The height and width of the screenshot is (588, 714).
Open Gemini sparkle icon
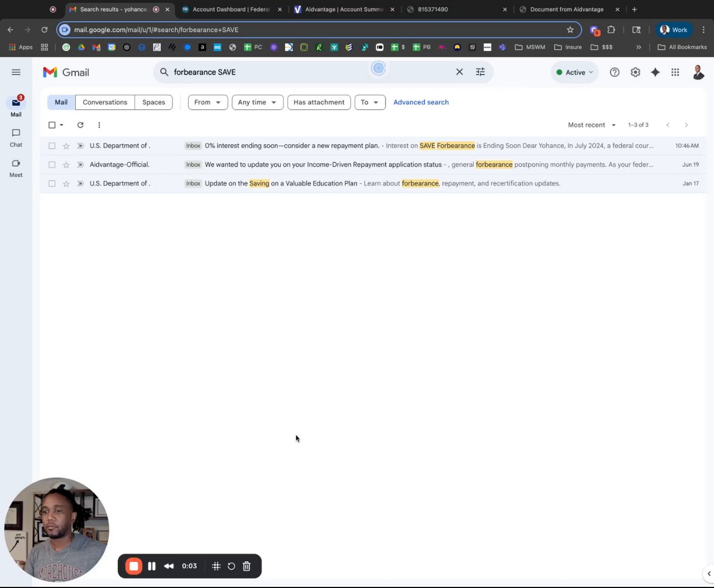pyautogui.click(x=655, y=72)
